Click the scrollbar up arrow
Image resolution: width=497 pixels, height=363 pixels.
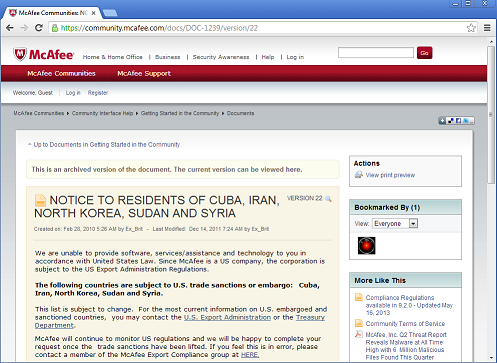click(491, 42)
